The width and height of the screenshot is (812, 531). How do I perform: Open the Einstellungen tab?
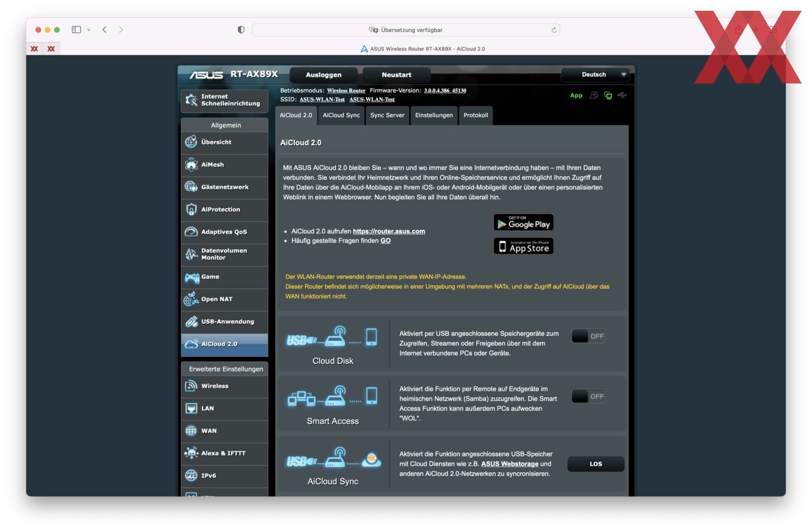pyautogui.click(x=434, y=115)
